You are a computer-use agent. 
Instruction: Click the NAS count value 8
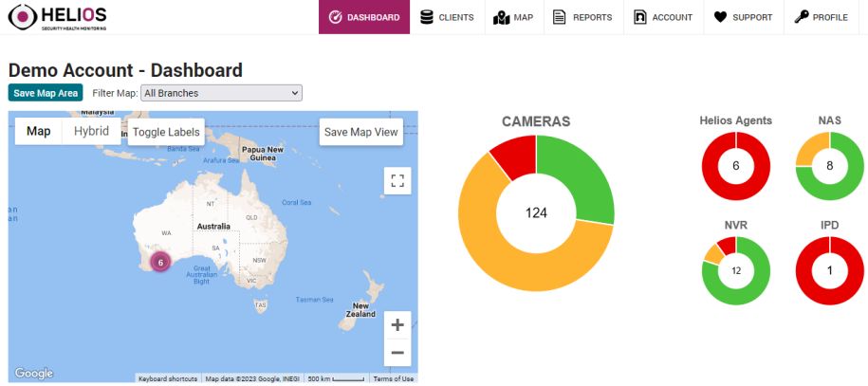click(830, 166)
